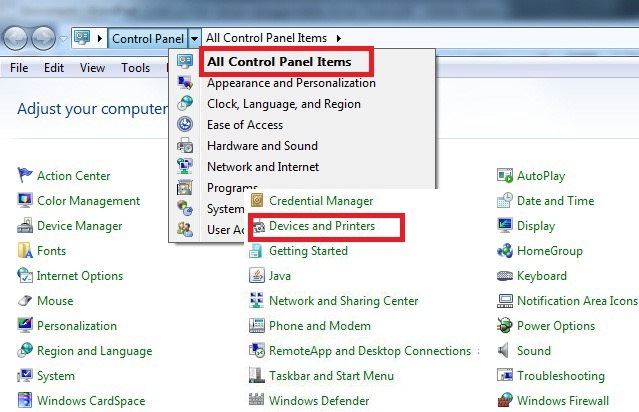Image resolution: width=639 pixels, height=412 pixels.
Task: Click the Display monitor icon
Action: [505, 225]
